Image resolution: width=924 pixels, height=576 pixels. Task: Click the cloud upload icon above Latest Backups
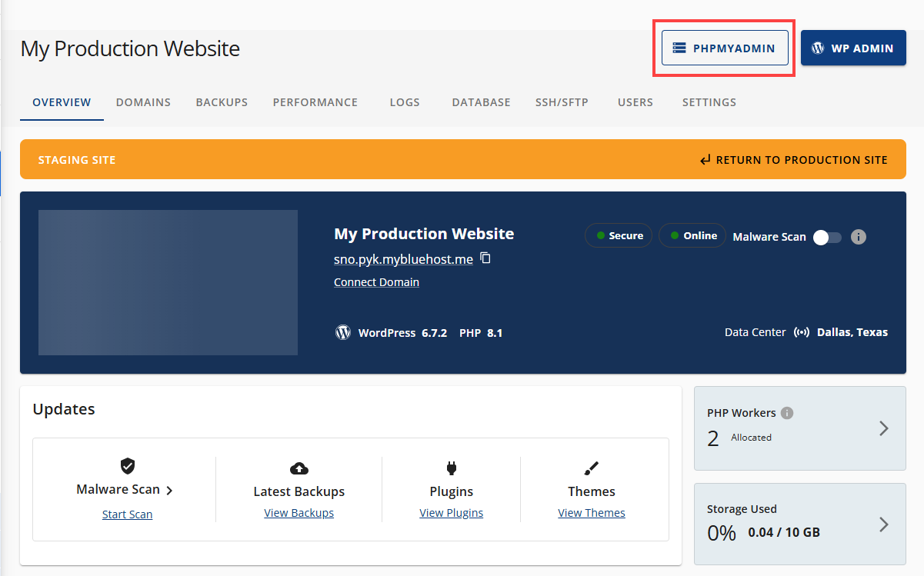click(299, 468)
